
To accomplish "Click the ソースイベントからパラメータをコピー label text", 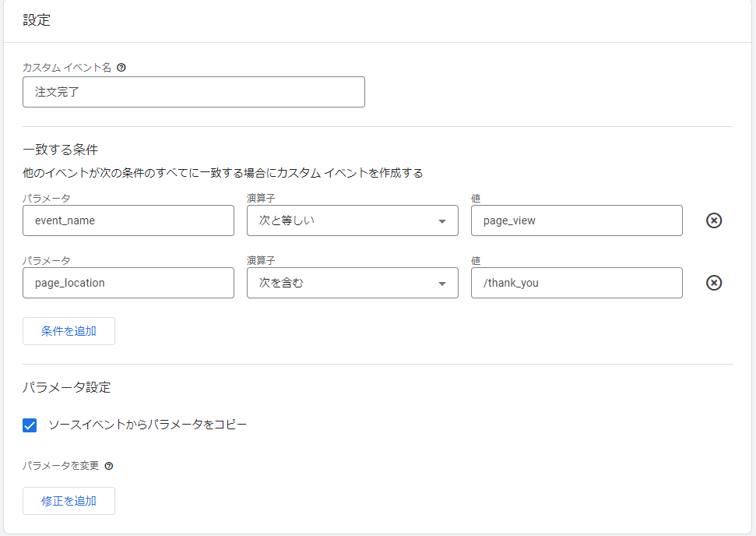I will 147,425.
